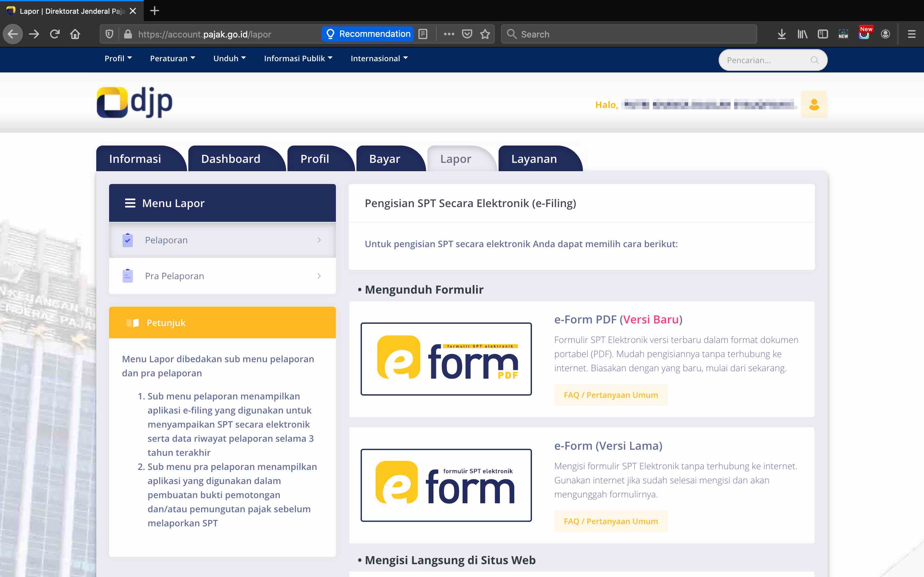Click the site search magnifier icon
This screenshot has width=924, height=577.
coord(814,60)
